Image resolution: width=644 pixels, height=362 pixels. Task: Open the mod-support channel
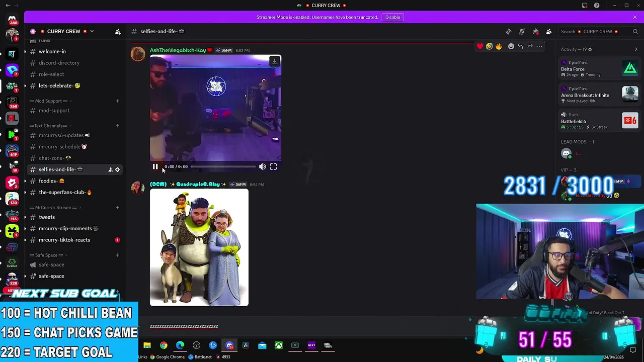(x=75, y=111)
